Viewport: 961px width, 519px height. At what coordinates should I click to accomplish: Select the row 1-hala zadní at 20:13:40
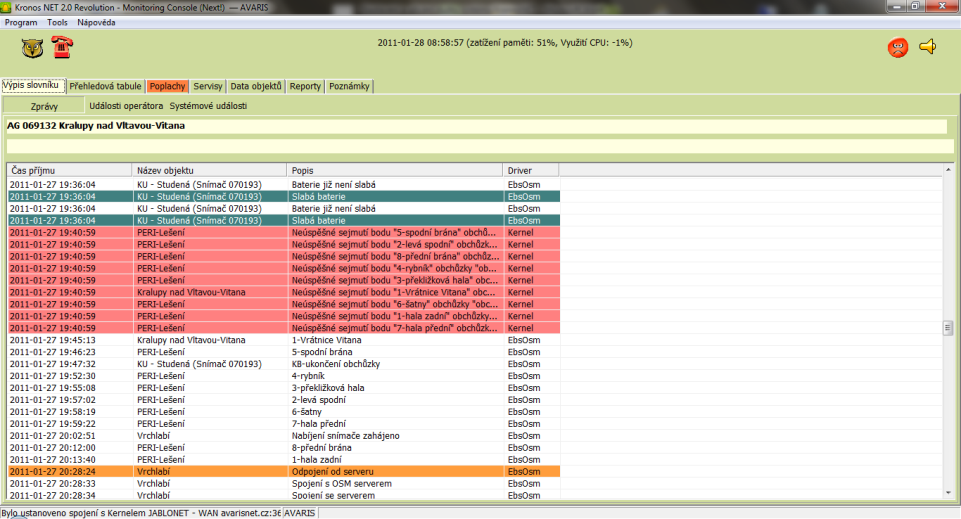284,460
